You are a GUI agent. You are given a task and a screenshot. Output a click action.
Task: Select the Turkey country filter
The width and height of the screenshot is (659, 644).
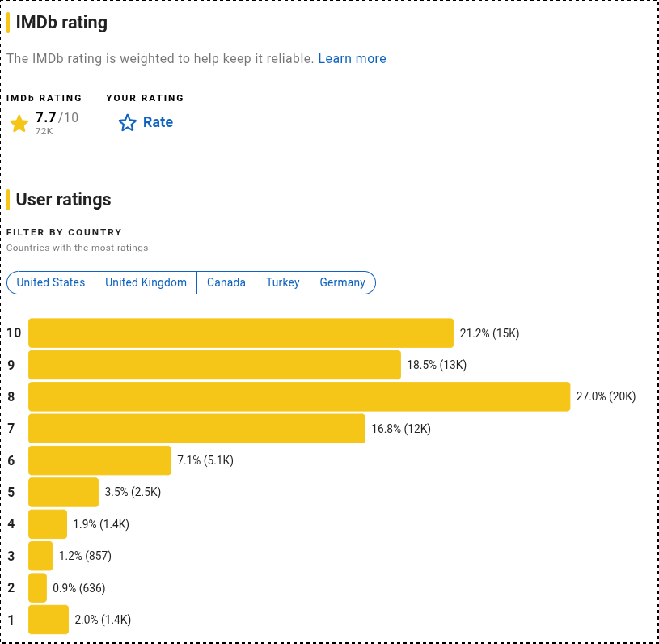tap(283, 282)
